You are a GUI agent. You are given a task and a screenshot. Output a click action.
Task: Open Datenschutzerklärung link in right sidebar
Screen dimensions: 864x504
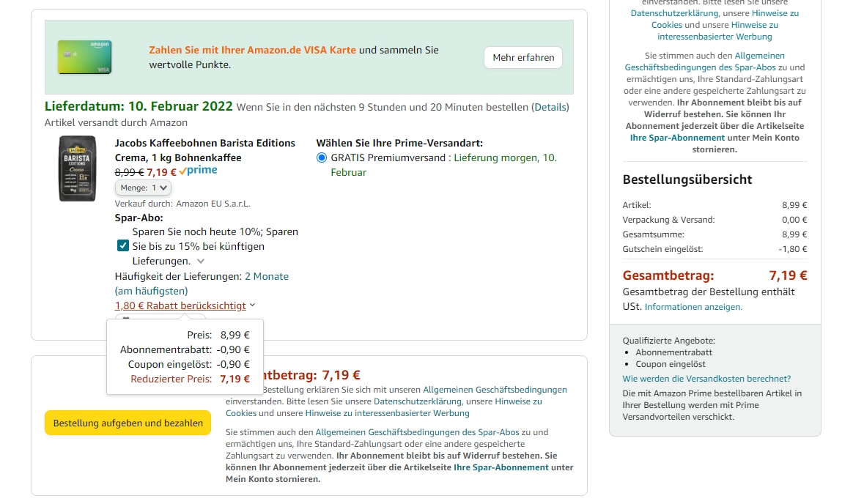674,13
